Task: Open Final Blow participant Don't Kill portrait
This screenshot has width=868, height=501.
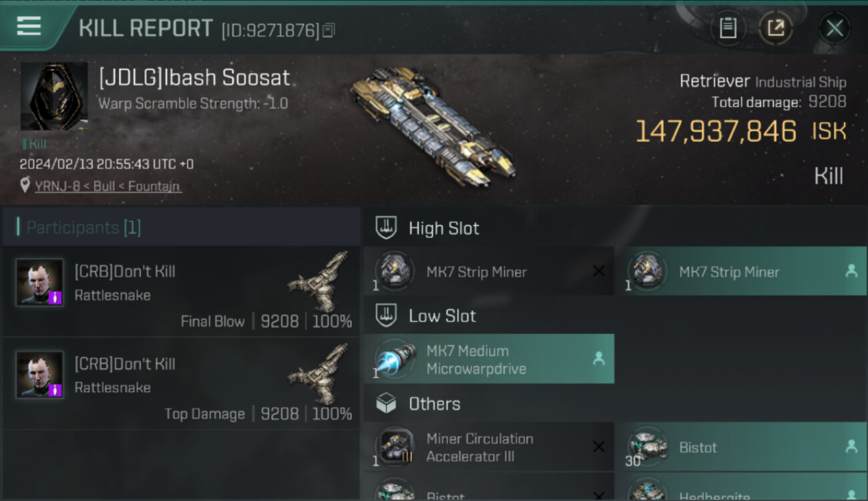Action: pos(40,283)
